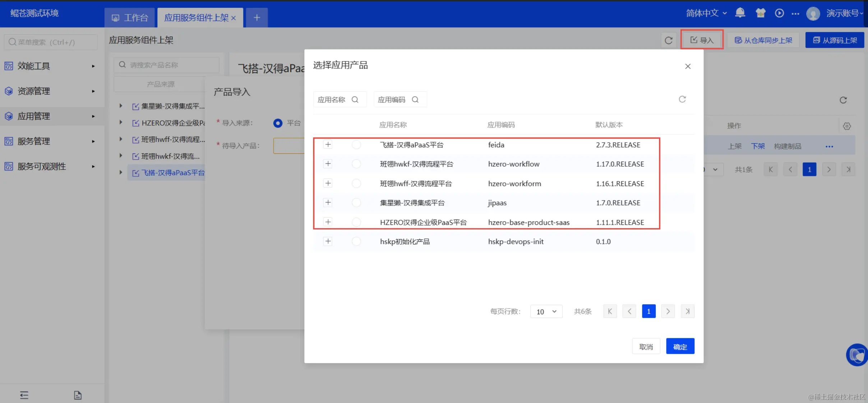The height and width of the screenshot is (403, 868).
Task: Open table settings gear icon
Action: coord(847,126)
